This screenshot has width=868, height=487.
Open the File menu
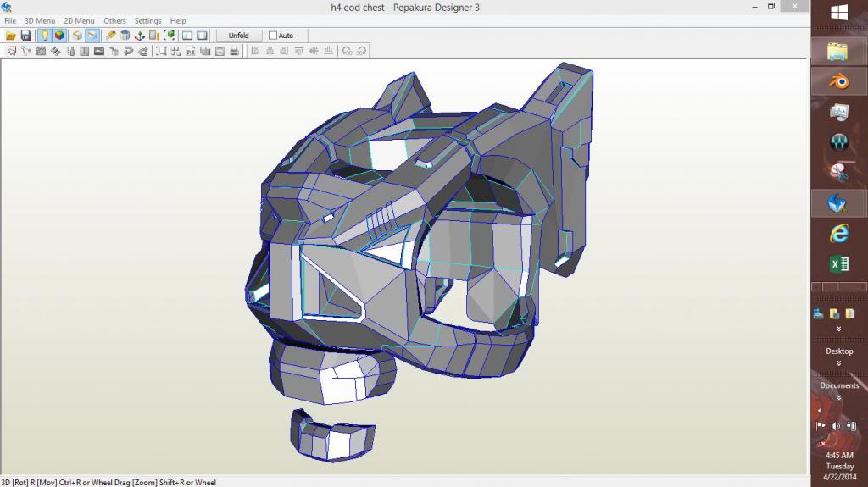(x=10, y=20)
